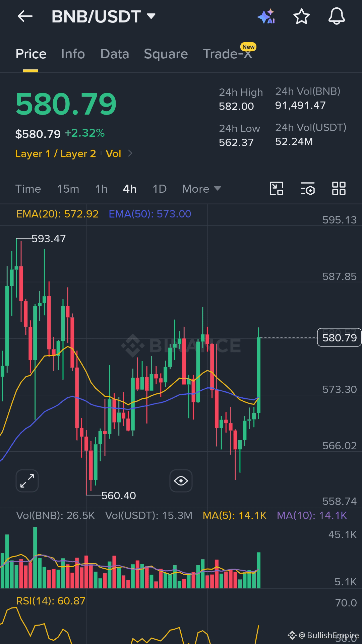Tap the Vol(USDT): 15.3M label
Image resolution: width=362 pixels, height=644 pixels.
click(149, 515)
